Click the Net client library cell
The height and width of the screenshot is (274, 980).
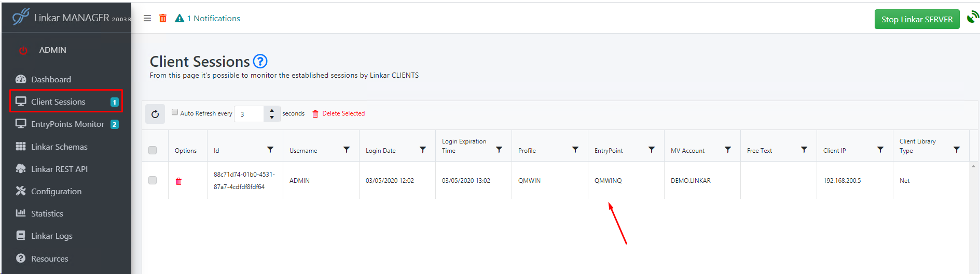tap(904, 181)
